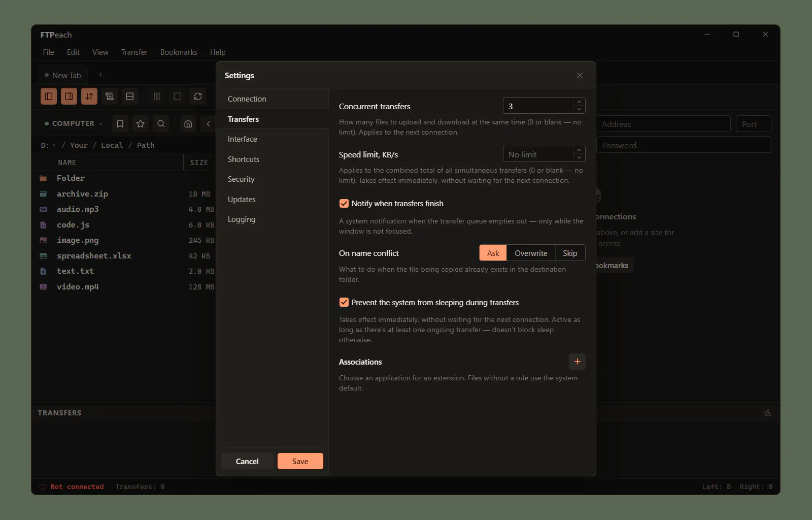Click the Password field in main window

pos(684,145)
